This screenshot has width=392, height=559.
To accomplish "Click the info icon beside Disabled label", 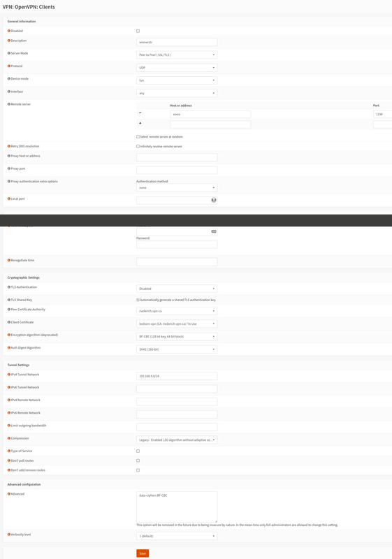I will tap(9, 31).
